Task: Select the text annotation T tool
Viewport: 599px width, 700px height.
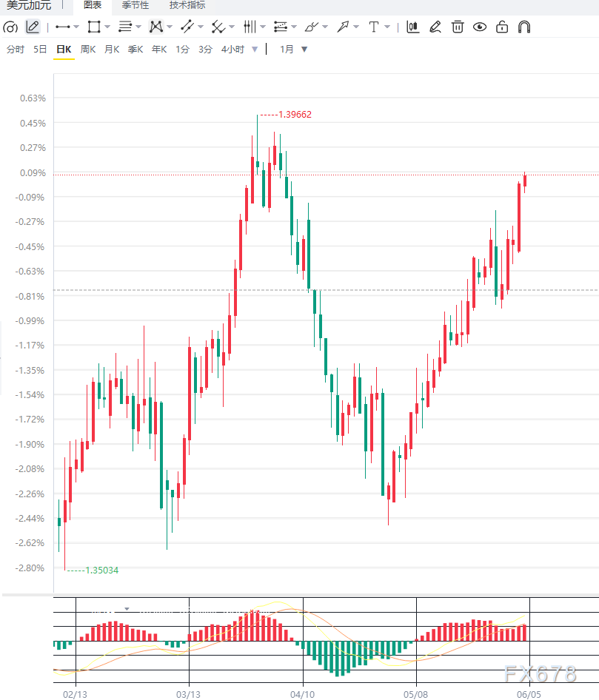Action: (x=374, y=27)
